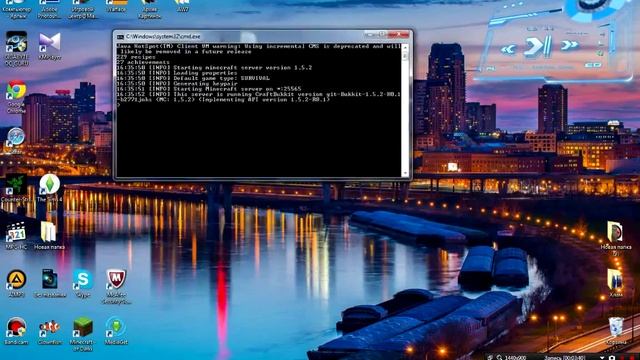Click the cmd.exe window title bar icon

click(120, 37)
